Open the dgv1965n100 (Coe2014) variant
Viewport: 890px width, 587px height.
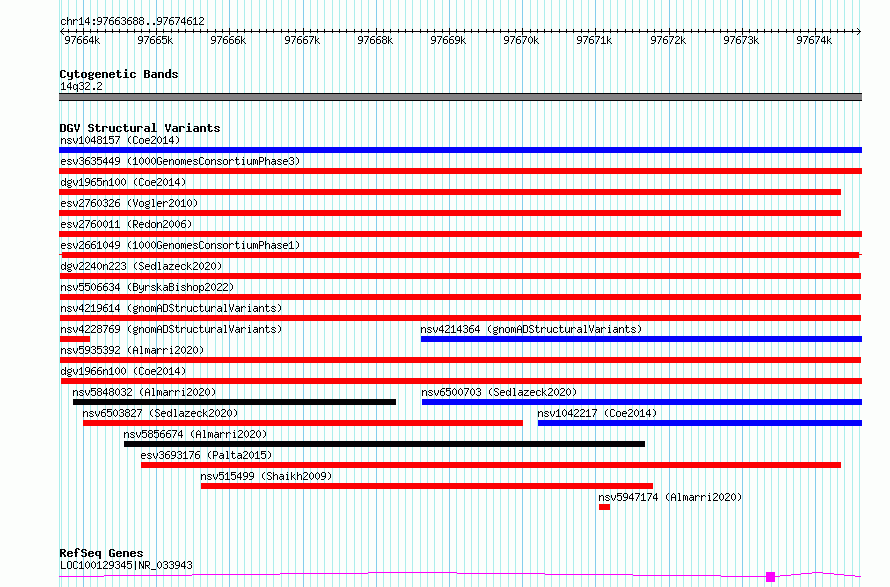450,192
